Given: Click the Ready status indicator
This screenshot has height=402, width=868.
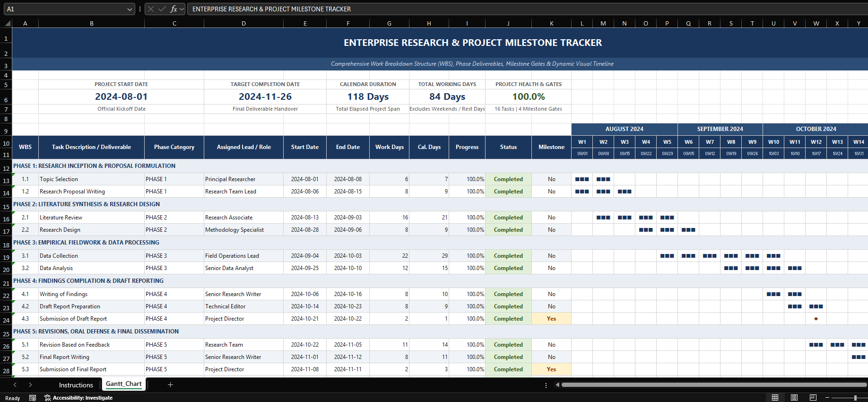Looking at the screenshot, I should coord(13,398).
